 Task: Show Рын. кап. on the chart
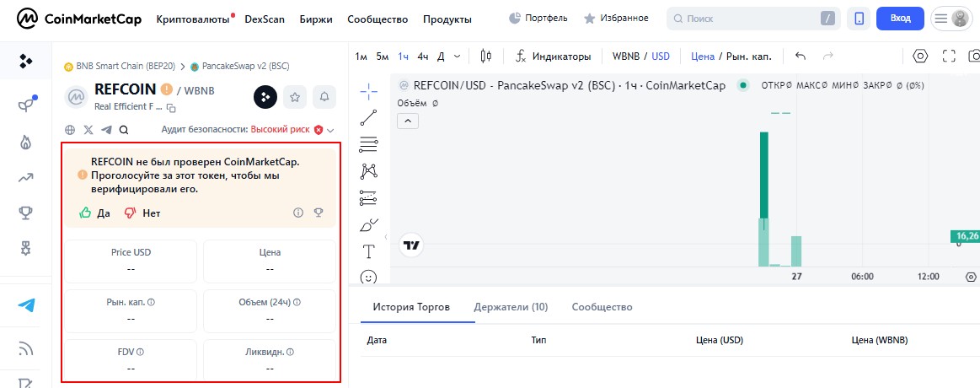click(x=749, y=57)
